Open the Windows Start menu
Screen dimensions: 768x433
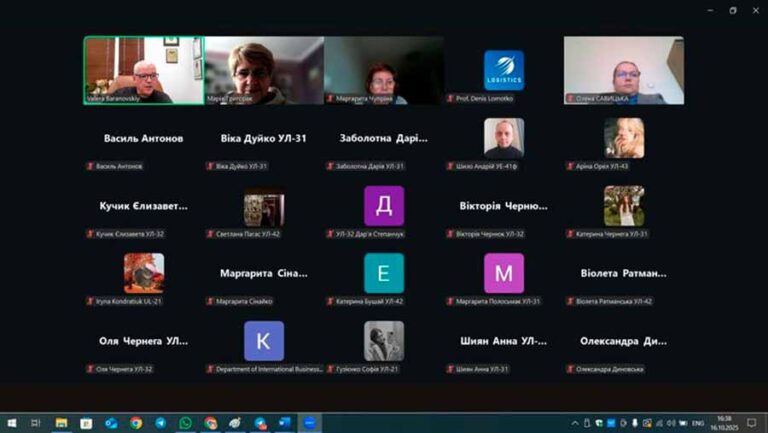click(10, 423)
